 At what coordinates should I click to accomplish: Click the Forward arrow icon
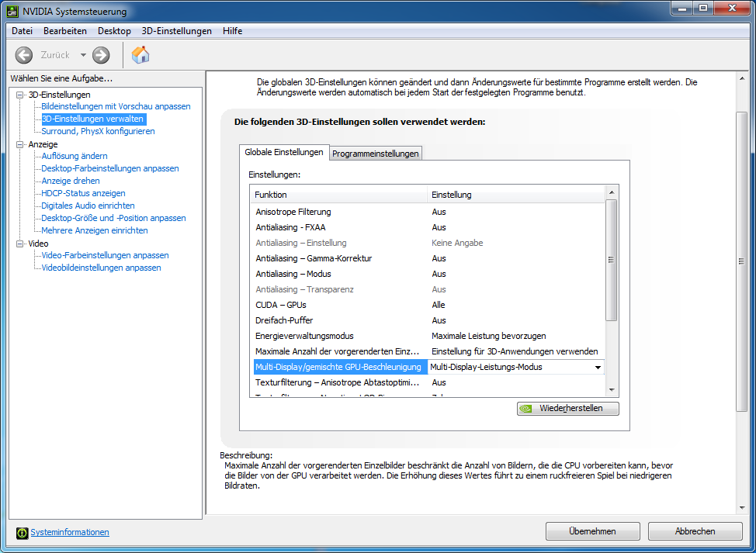101,55
